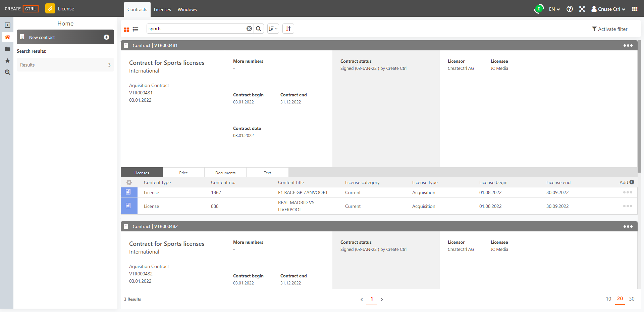The height and width of the screenshot is (312, 644).
Task: Switch to Contracts tab
Action: (x=137, y=9)
